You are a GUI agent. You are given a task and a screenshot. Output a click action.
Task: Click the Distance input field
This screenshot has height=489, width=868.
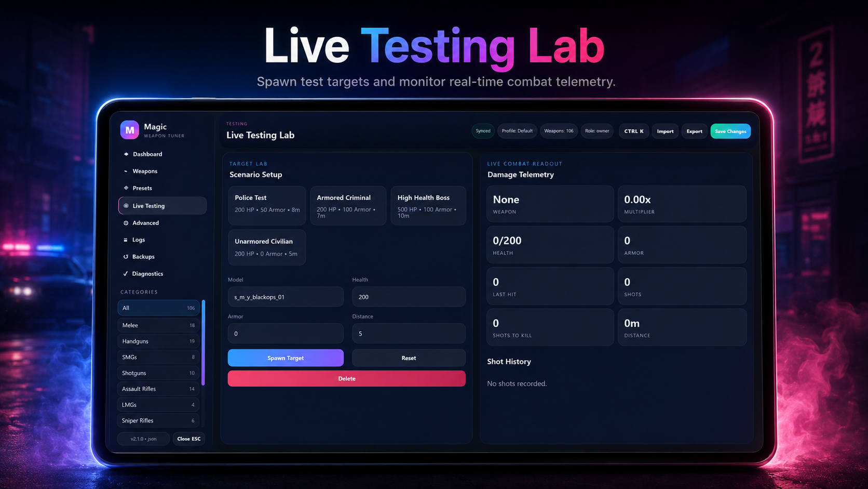[409, 334]
